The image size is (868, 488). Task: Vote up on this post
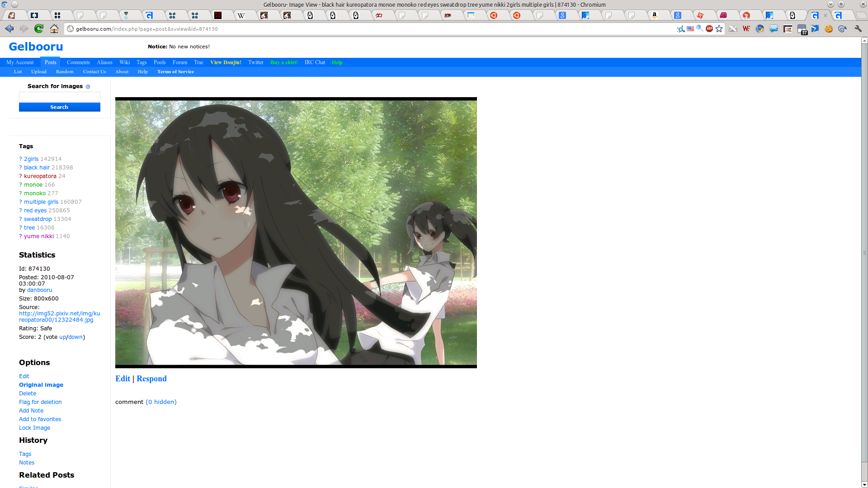tap(62, 337)
